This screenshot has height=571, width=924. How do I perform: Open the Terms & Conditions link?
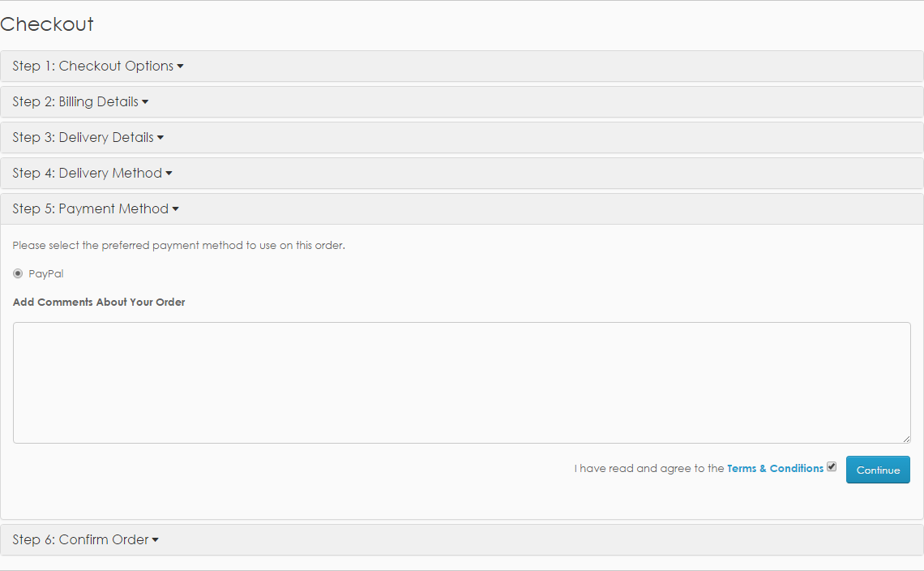775,468
